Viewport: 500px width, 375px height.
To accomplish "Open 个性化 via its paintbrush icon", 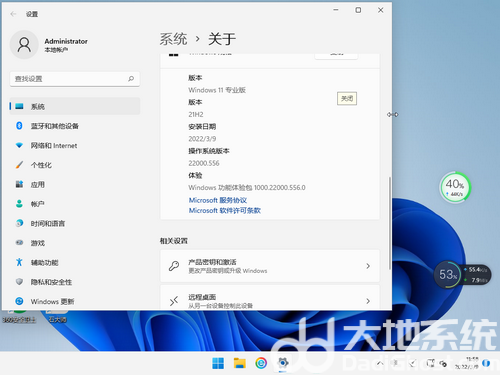I will click(19, 165).
